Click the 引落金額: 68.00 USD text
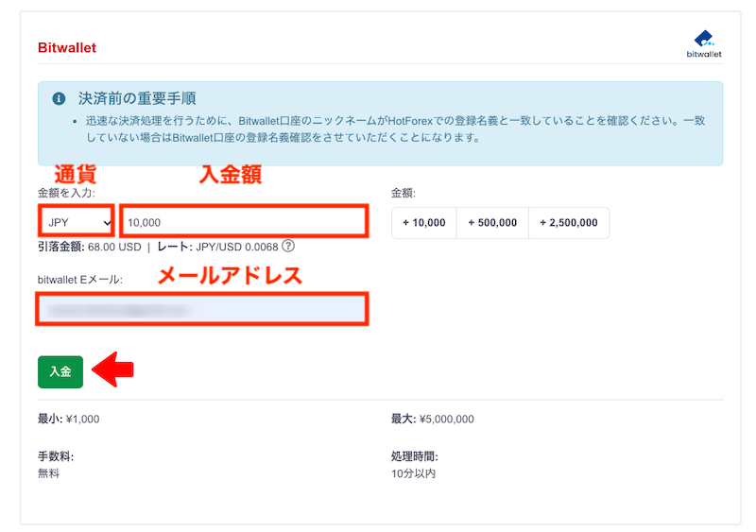This screenshot has width=756, height=532. tap(89, 247)
